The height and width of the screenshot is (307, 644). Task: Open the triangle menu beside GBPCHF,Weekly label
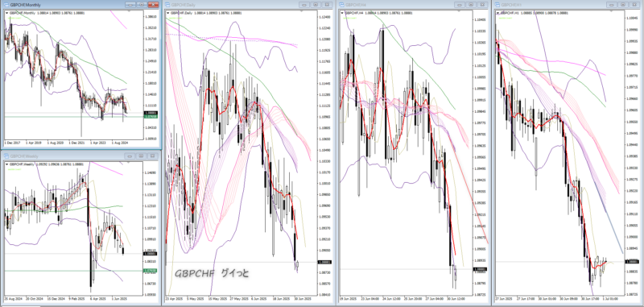tap(6, 164)
